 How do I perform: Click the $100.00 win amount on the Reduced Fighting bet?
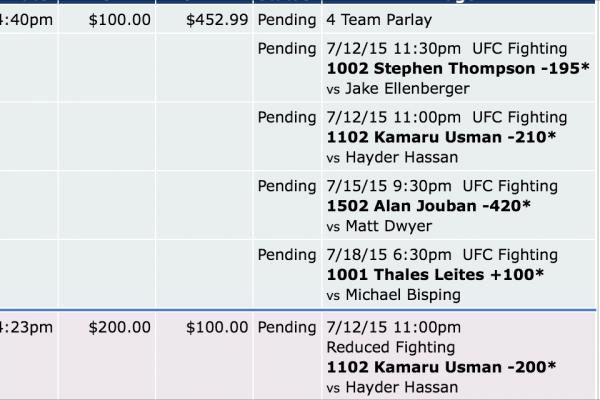coord(217,327)
